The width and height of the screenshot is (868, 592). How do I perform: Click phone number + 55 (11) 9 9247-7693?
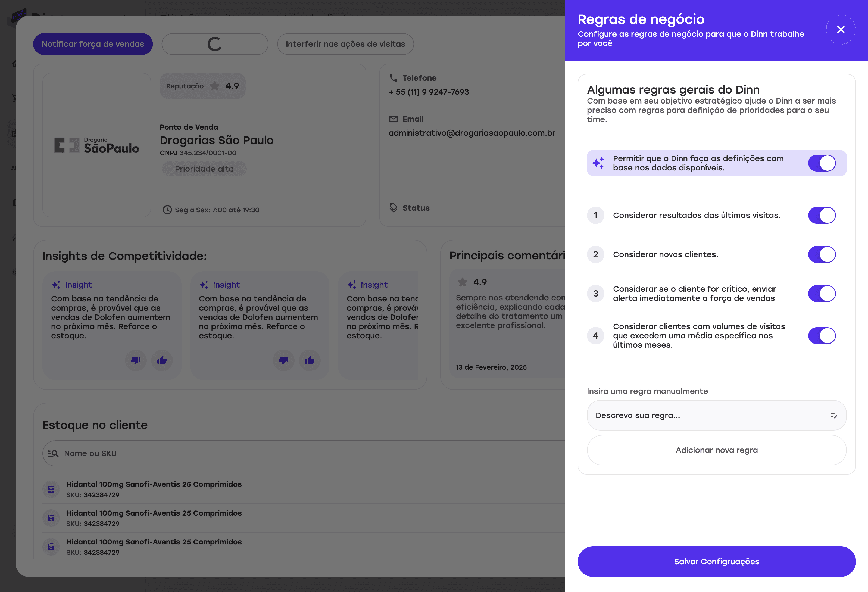point(428,92)
